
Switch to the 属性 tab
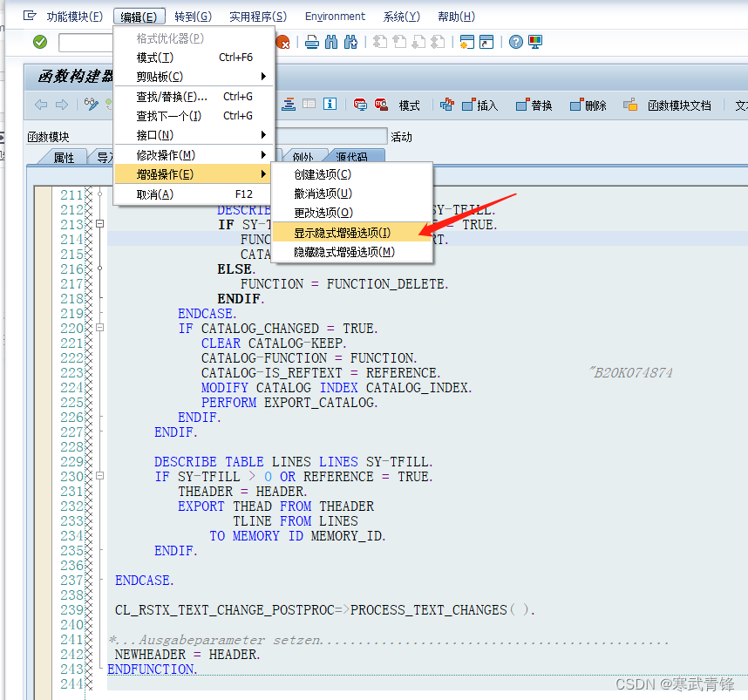[64, 158]
